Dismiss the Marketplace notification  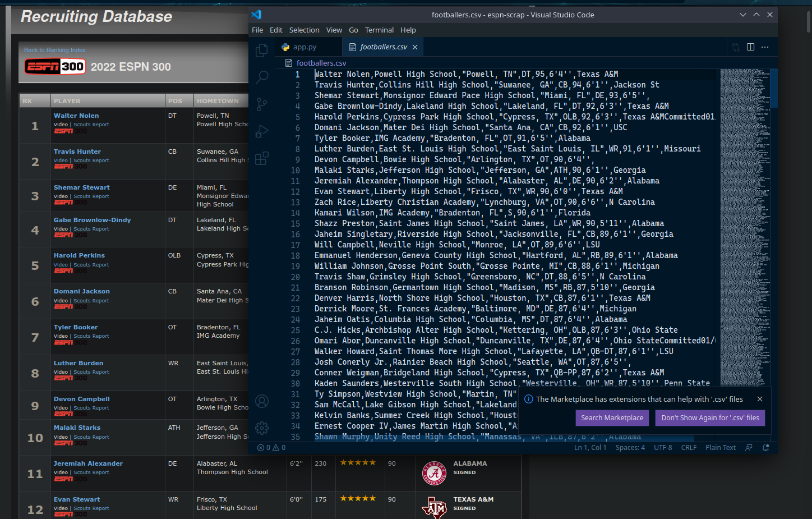pyautogui.click(x=759, y=399)
